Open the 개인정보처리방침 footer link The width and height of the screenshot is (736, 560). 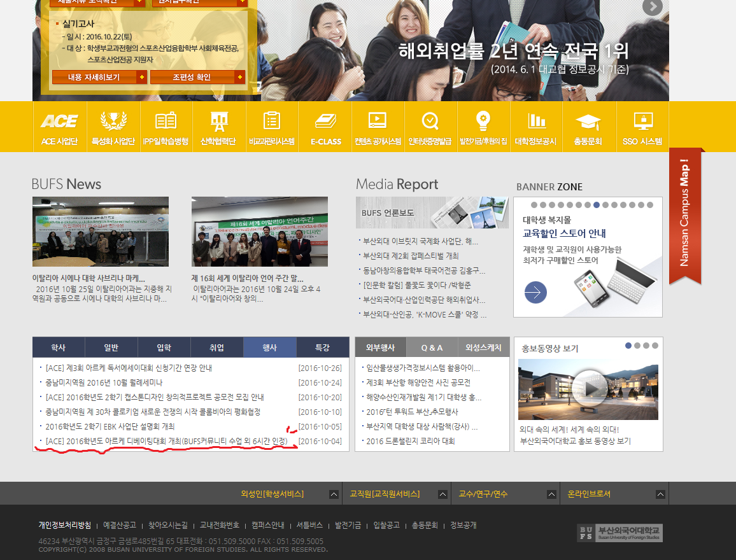64,525
